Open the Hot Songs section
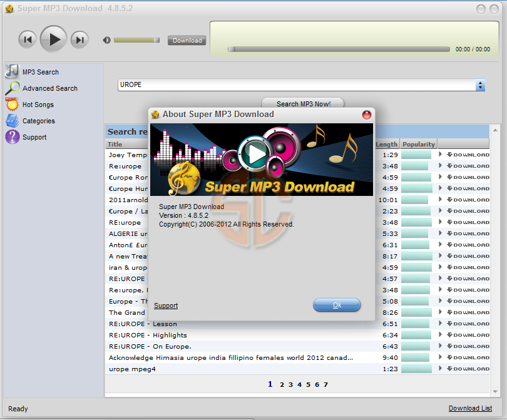Screen dimensions: 507x420 point(38,105)
